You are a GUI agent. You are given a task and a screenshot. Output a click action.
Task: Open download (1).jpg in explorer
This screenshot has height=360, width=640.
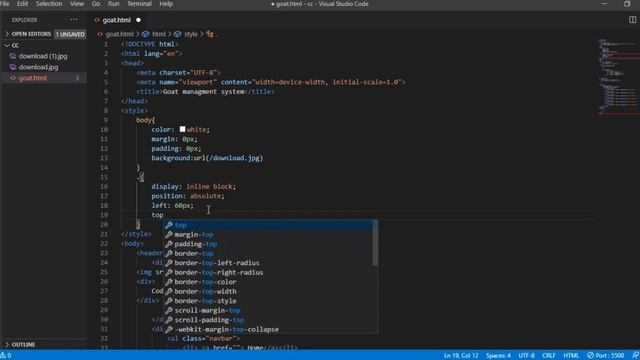point(43,56)
